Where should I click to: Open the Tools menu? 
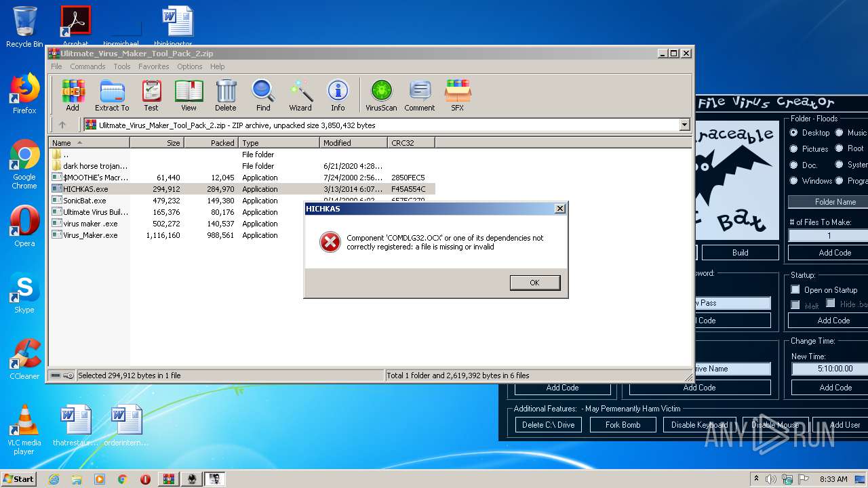pos(122,66)
